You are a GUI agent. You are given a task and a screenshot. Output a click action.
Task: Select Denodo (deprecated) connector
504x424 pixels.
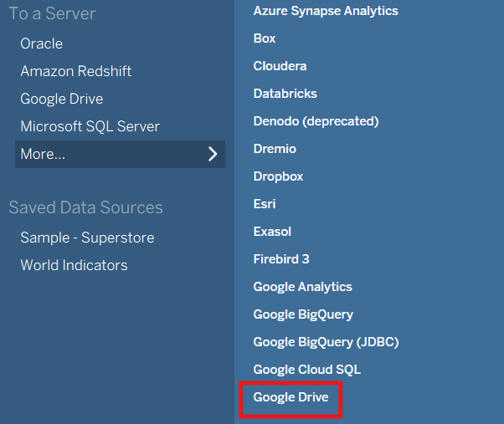316,121
